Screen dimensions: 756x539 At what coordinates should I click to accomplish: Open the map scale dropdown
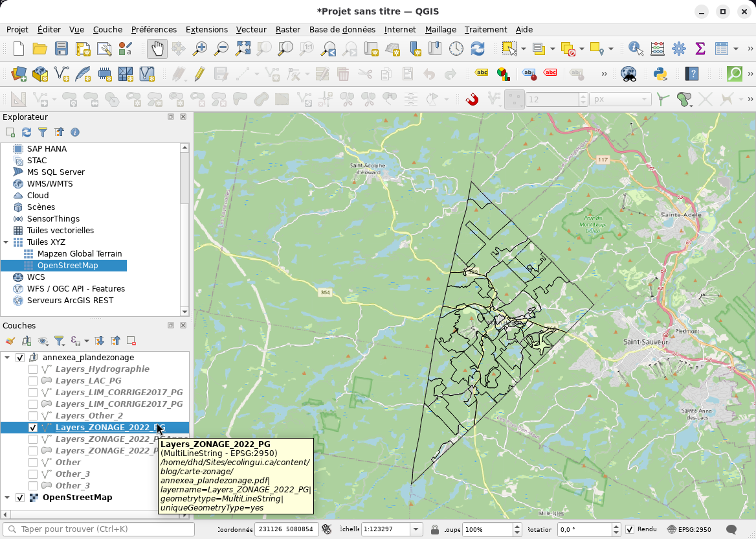(x=416, y=529)
